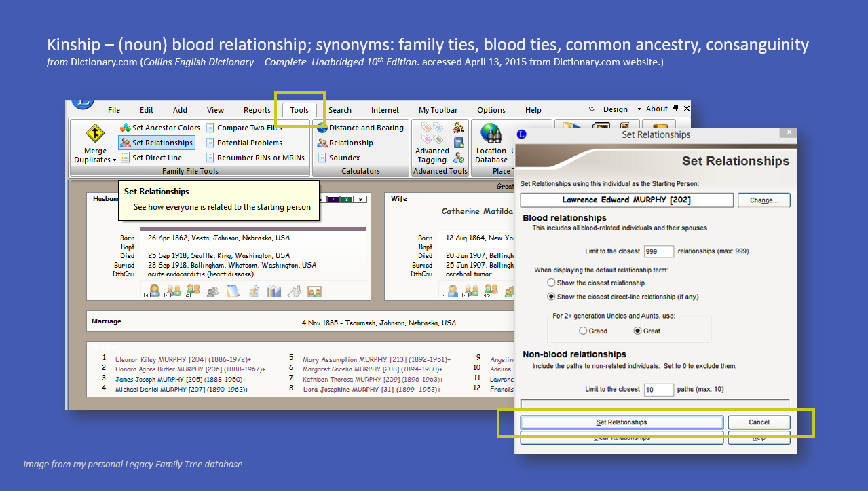Launch Renumber RINs or MRINs
Image resolution: width=868 pixels, height=491 pixels.
click(x=255, y=158)
